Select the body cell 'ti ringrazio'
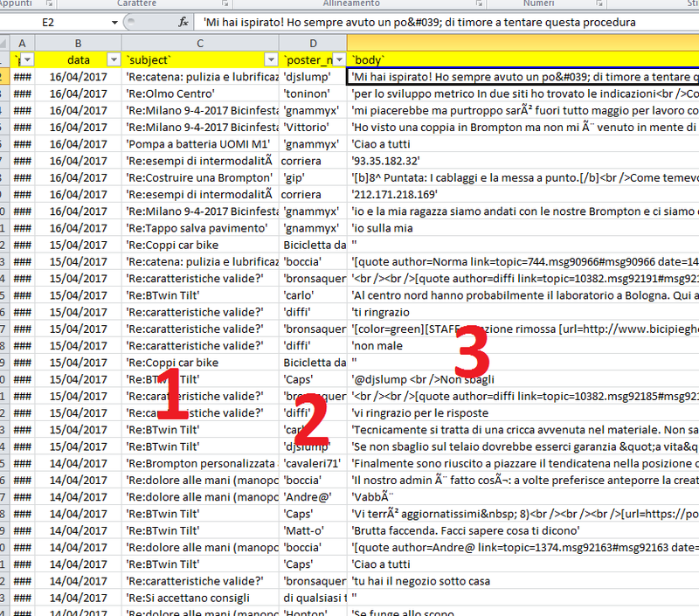This screenshot has width=699, height=616. (523, 312)
